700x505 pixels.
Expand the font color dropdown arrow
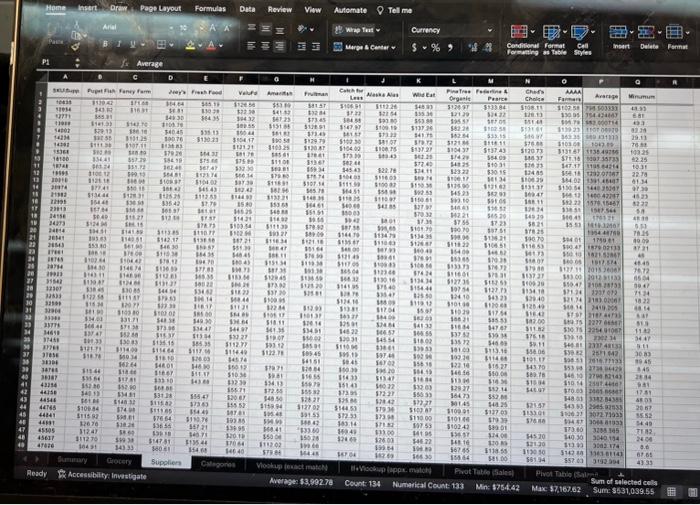(x=221, y=46)
